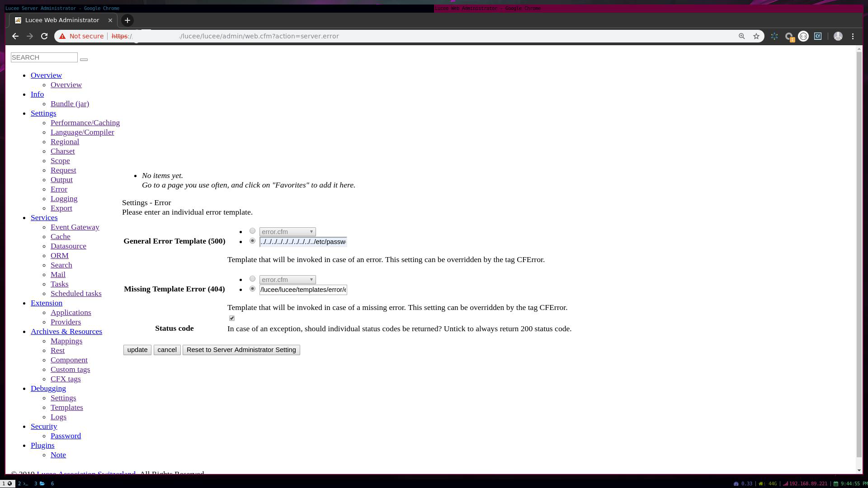
Task: Open the Error settings page
Action: pos(58,189)
